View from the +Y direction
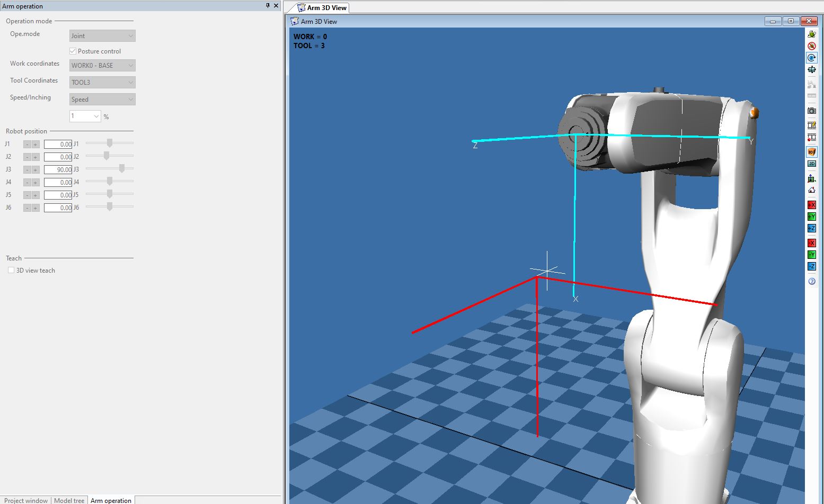824x504 pixels. (811, 217)
